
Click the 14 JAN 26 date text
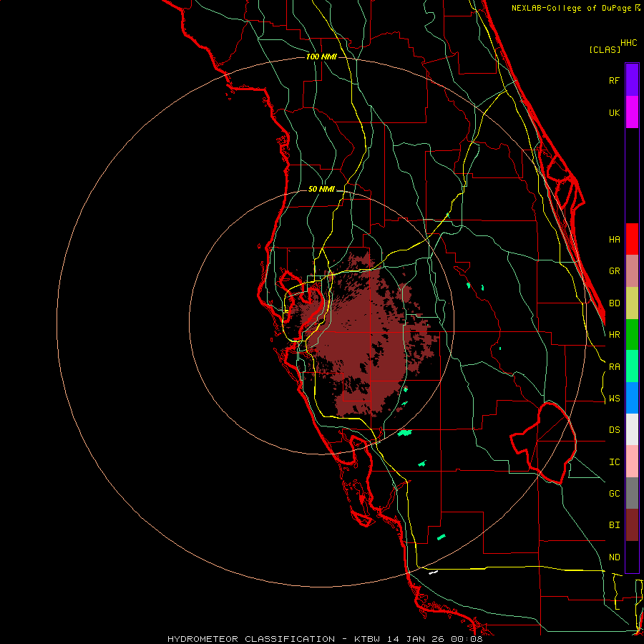click(x=415, y=639)
